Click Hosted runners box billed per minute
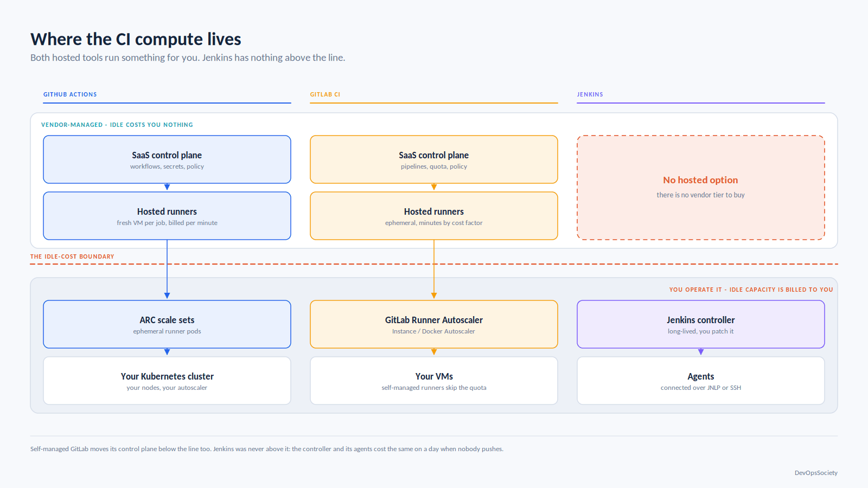Image resolution: width=868 pixels, height=488 pixels. pyautogui.click(x=167, y=216)
